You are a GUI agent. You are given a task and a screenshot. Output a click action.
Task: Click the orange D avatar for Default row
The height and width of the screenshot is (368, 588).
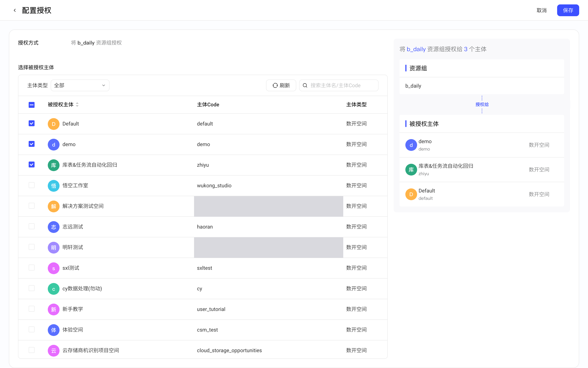tap(53, 124)
